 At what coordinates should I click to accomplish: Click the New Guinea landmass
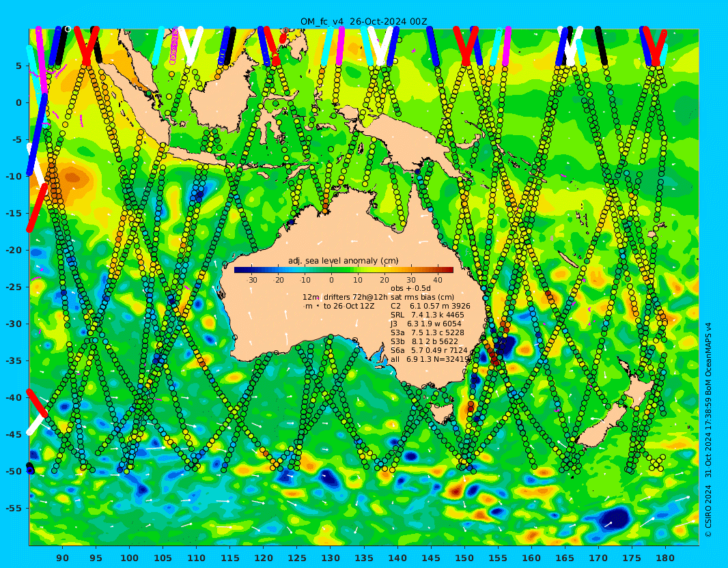point(408,137)
